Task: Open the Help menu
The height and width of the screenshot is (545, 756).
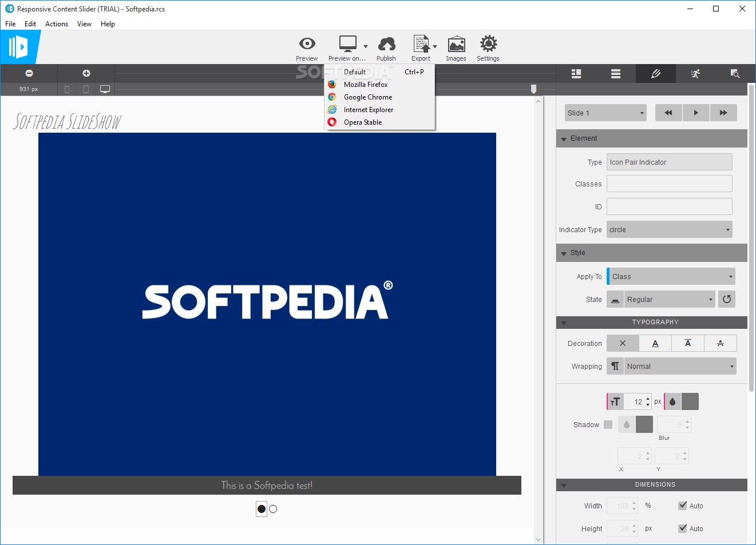Action: point(108,23)
